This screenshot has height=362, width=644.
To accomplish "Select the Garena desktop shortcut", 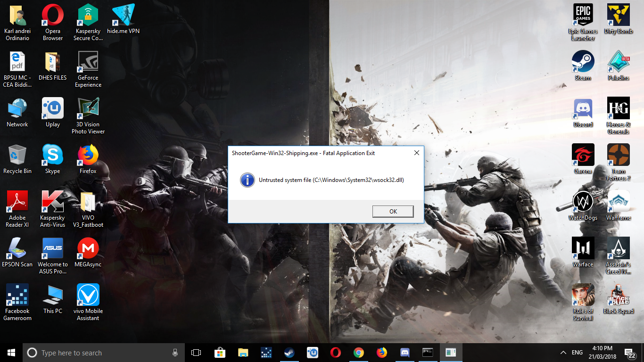I will [x=583, y=159].
